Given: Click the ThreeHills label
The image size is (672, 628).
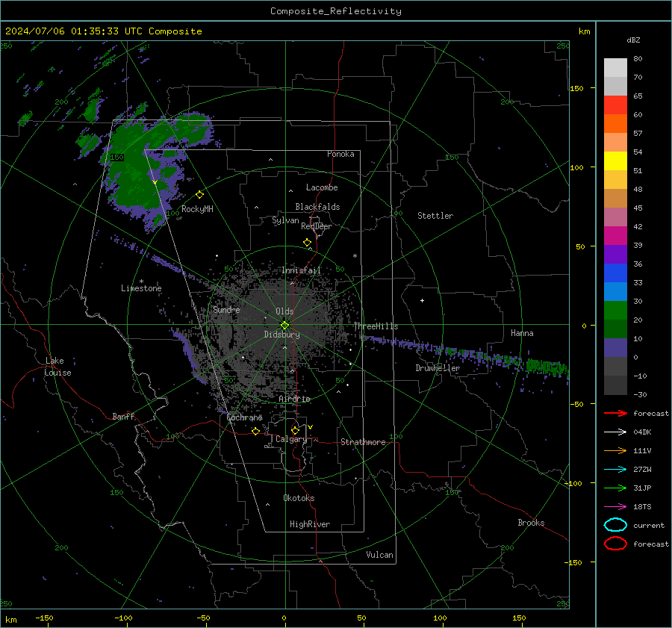Looking at the screenshot, I should pos(376,326).
